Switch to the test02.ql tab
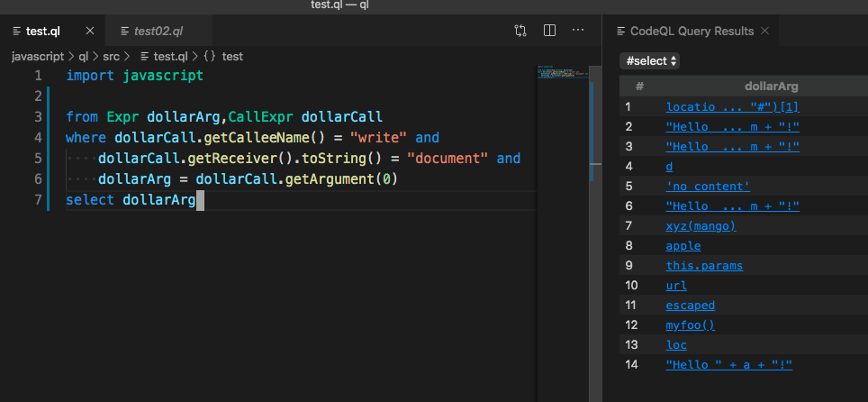 (158, 31)
